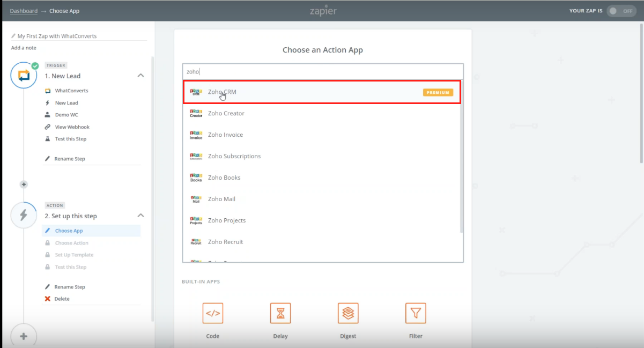The width and height of the screenshot is (644, 348).
Task: Click the PREMIUM badge on Zoho CRM
Action: point(438,92)
